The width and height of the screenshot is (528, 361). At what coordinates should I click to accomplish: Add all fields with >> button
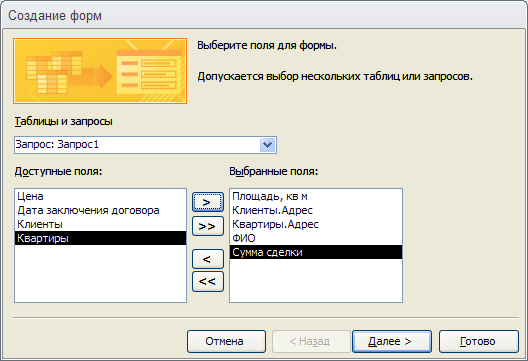coord(208,226)
